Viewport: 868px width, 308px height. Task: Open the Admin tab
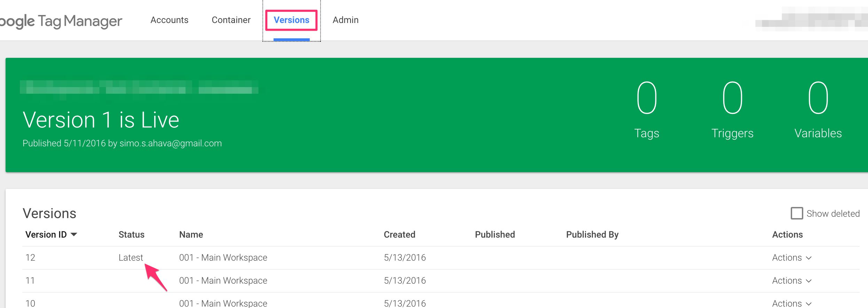[346, 20]
